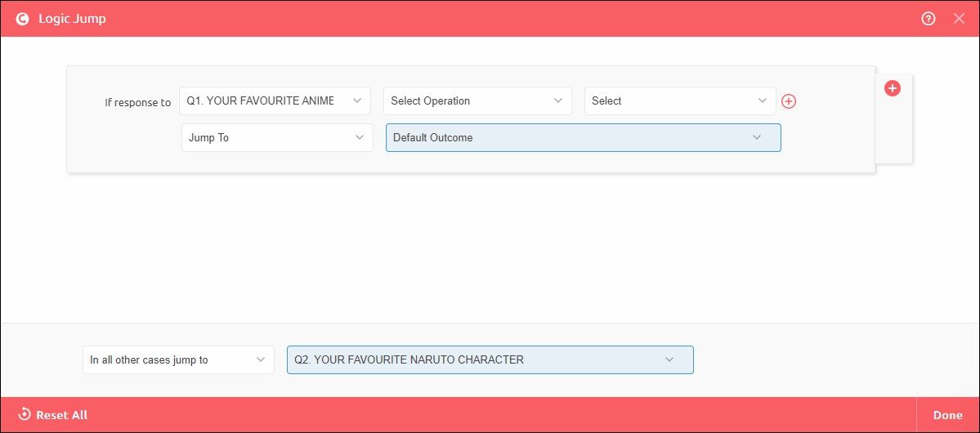Click the logo icon beside Logic Jump title
The image size is (980, 433).
[x=22, y=19]
